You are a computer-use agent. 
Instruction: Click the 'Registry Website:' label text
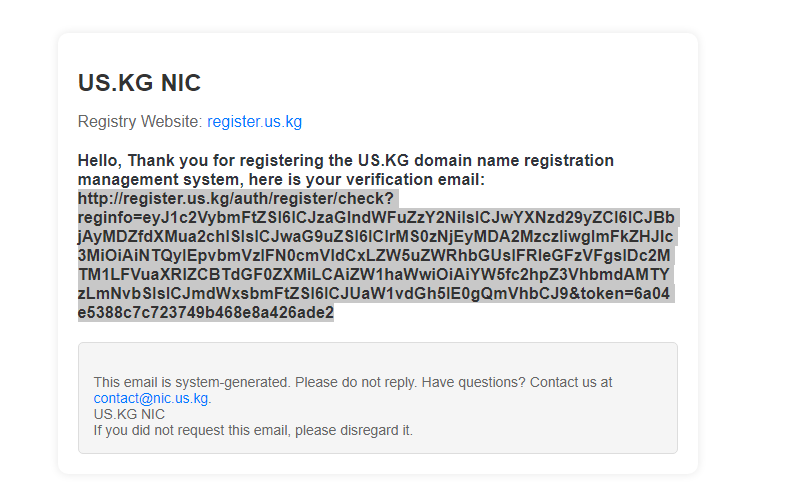140,121
